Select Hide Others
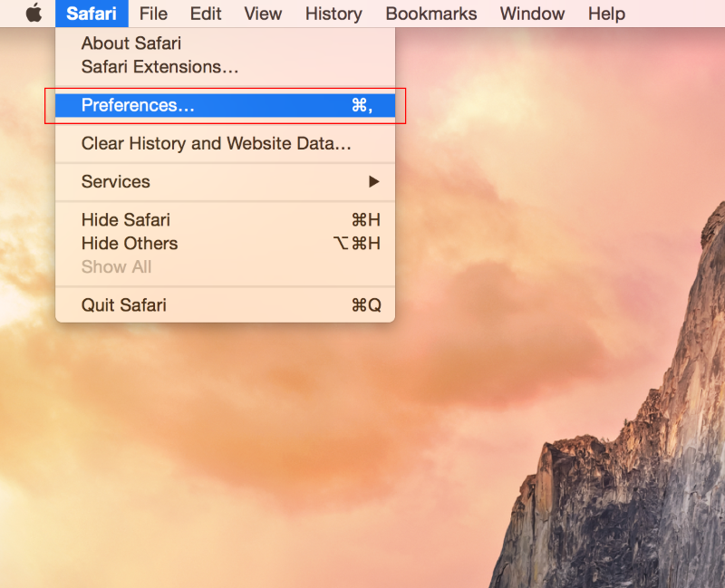 (x=225, y=244)
